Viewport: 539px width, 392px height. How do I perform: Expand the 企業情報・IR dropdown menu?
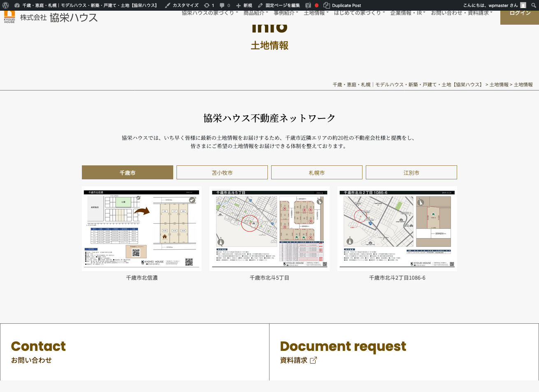[x=407, y=13]
